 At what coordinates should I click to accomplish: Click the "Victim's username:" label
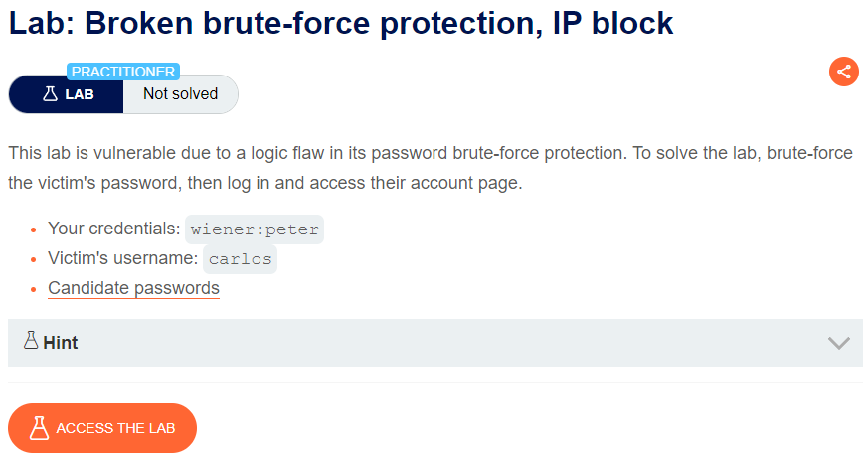click(x=123, y=258)
